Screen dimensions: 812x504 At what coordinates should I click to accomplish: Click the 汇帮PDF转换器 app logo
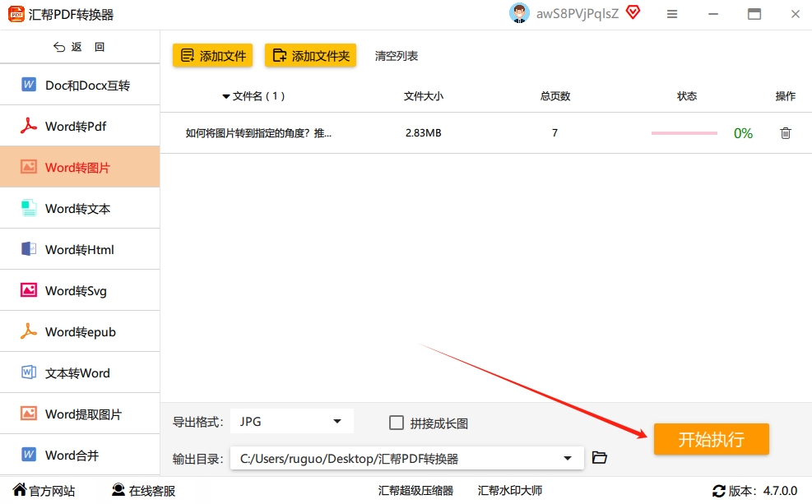(x=16, y=14)
